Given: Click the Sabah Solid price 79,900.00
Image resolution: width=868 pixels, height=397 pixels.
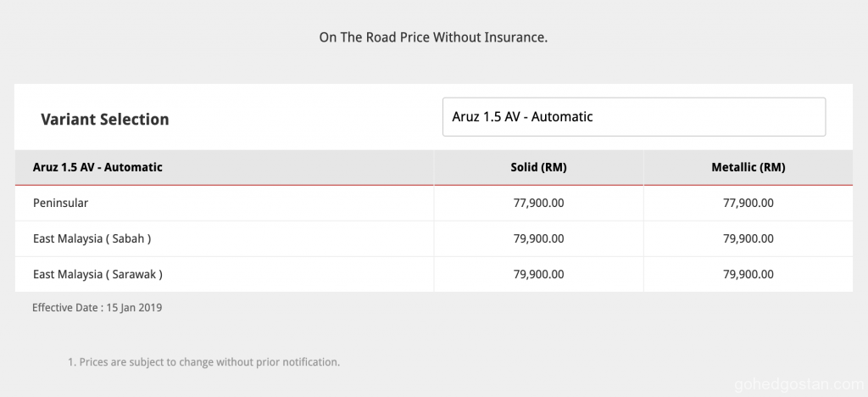Looking at the screenshot, I should click(x=538, y=239).
